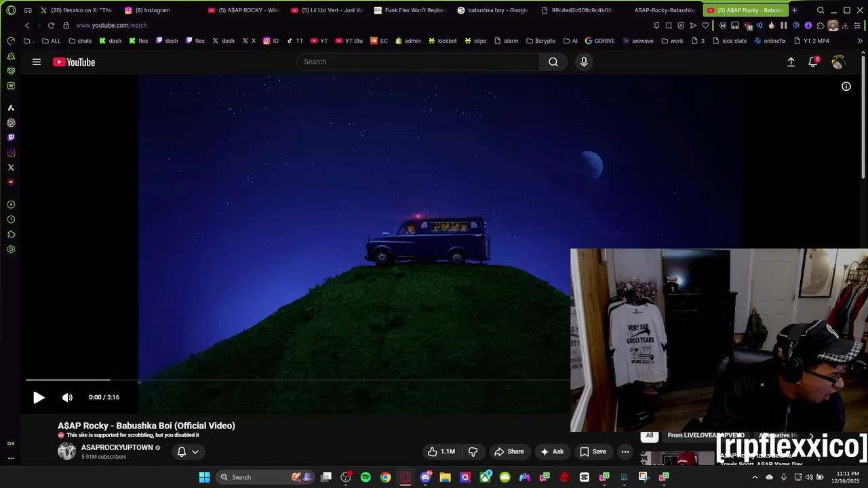Show the hidden bookmarks overflow chevron
The image size is (868, 488).
[861, 41]
